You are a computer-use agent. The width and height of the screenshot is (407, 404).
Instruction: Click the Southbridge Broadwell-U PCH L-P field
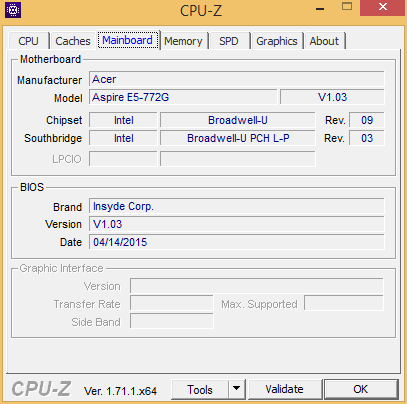pos(238,138)
